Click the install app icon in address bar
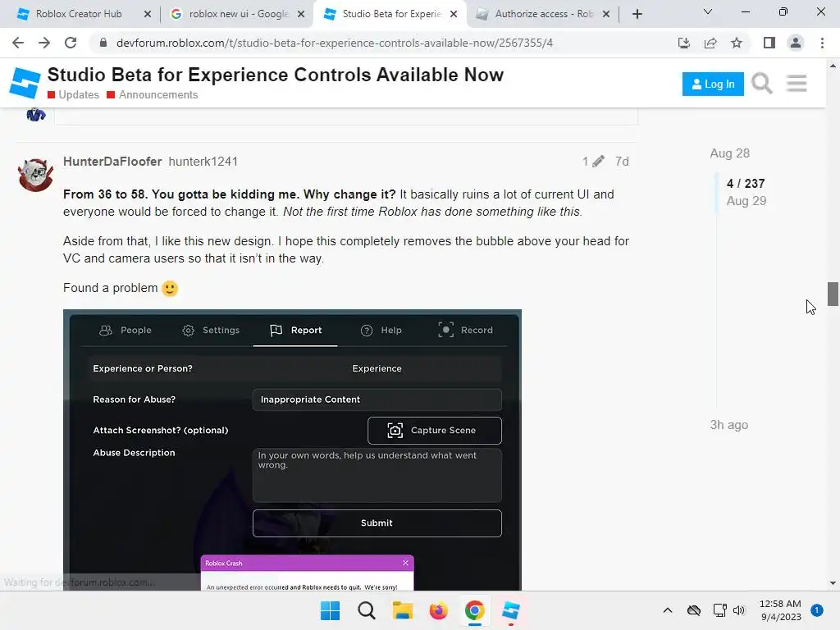This screenshot has height=630, width=840. pos(683,43)
